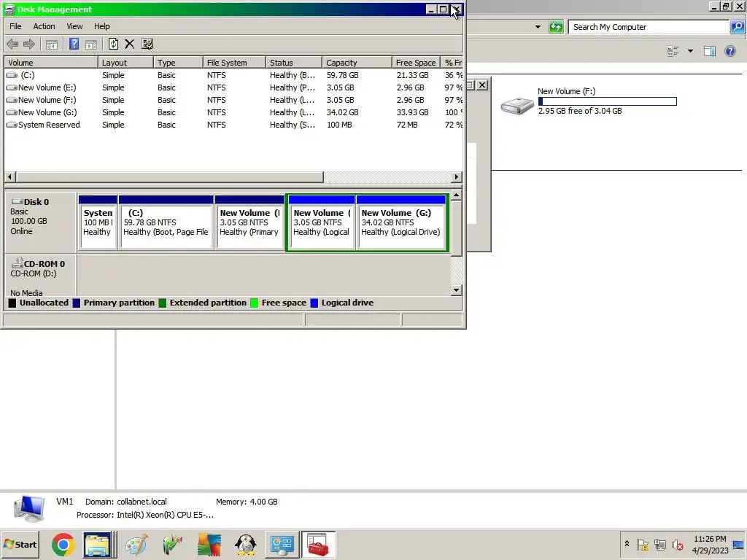Expand the view options dropdown arrow
The image size is (747, 560).
tap(690, 51)
